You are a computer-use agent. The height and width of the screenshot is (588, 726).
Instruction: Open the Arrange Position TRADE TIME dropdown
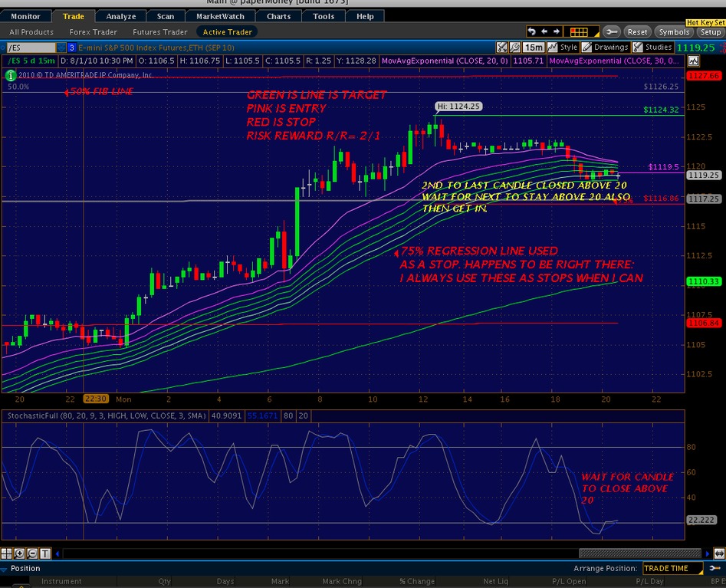pyautogui.click(x=673, y=569)
